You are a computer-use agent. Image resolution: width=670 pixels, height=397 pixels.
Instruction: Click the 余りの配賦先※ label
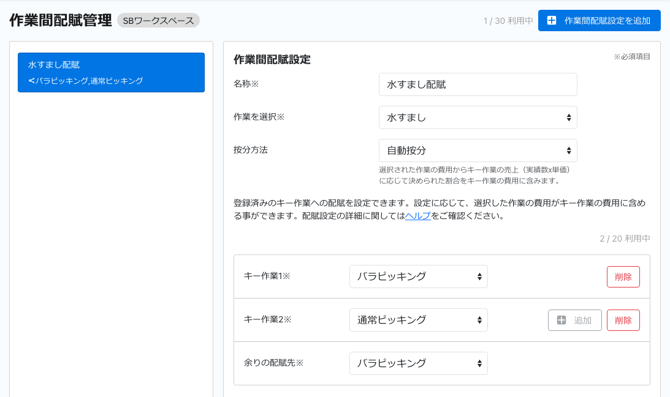tap(273, 363)
